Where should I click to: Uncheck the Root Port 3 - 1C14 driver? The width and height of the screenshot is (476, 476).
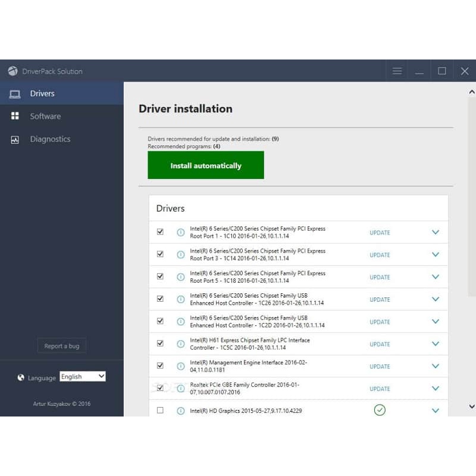click(160, 254)
